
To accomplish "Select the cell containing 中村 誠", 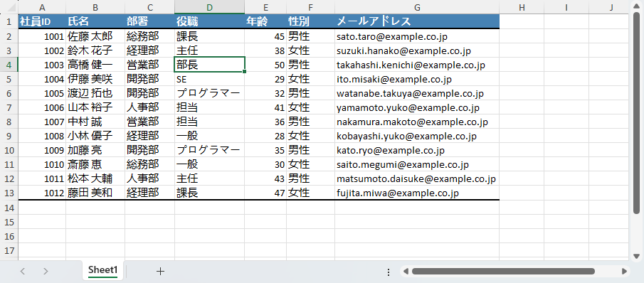I will pyautogui.click(x=95, y=122).
